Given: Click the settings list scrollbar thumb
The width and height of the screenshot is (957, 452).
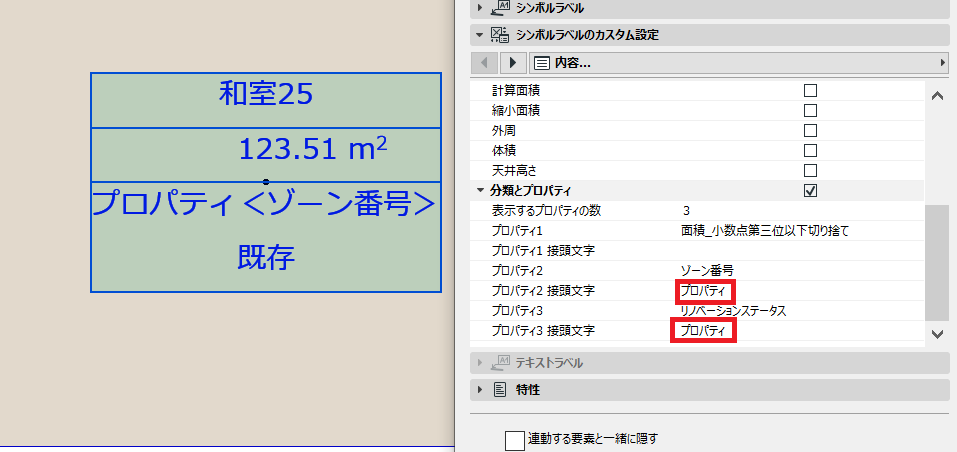Looking at the screenshot, I should pyautogui.click(x=937, y=263).
